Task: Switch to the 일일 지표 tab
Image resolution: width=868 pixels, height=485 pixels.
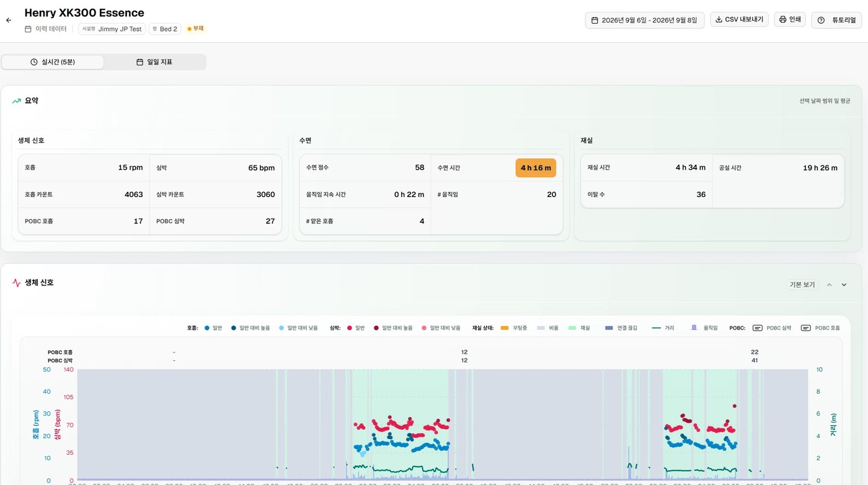Action: click(x=154, y=62)
